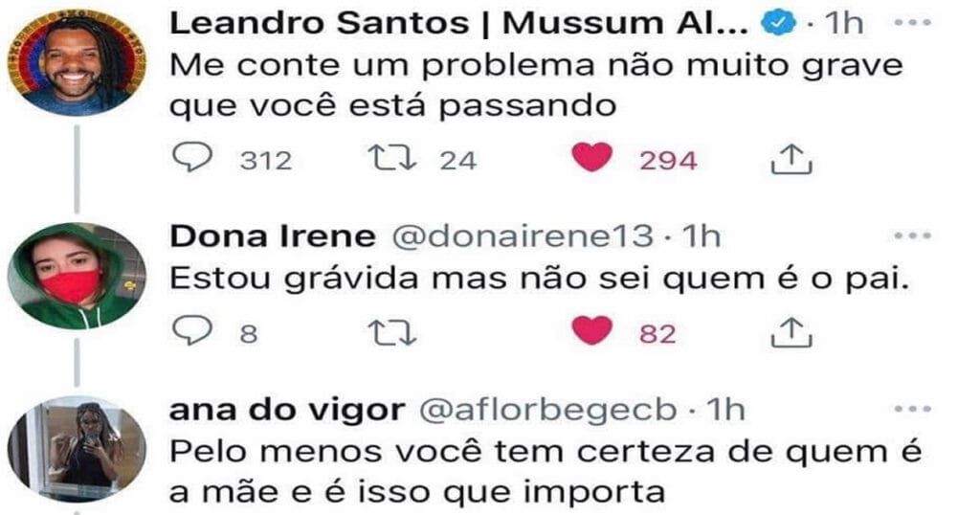This screenshot has height=515, width=980.
Task: Share Dona Irene's tweet
Action: 791,332
